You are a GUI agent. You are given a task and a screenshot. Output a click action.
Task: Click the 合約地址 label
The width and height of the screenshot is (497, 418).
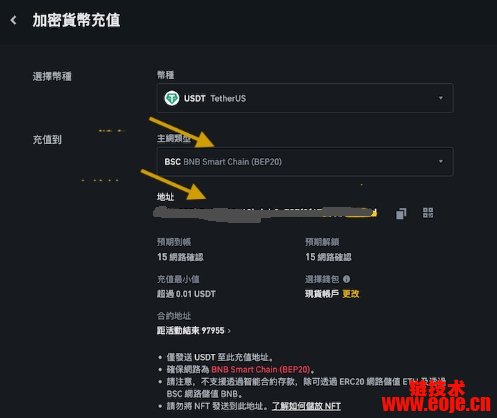point(174,315)
